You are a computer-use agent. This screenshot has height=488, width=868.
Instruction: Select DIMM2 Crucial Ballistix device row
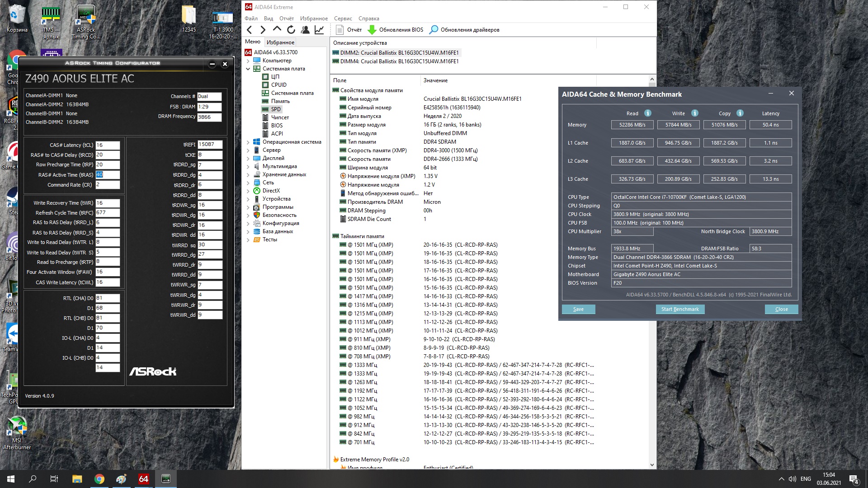(x=396, y=53)
